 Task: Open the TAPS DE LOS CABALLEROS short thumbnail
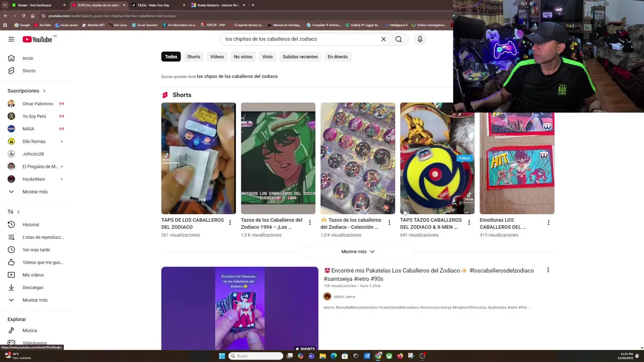click(198, 158)
